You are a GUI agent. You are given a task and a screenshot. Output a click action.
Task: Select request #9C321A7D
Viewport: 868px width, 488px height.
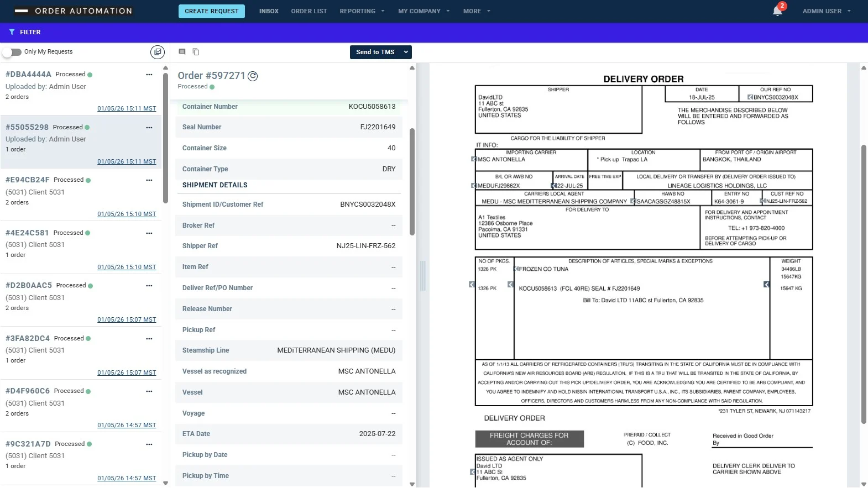pos(81,459)
